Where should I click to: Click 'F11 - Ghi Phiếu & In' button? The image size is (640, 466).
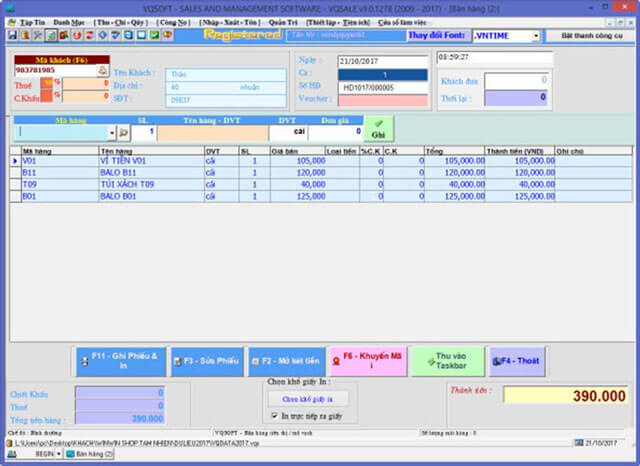pos(121,361)
